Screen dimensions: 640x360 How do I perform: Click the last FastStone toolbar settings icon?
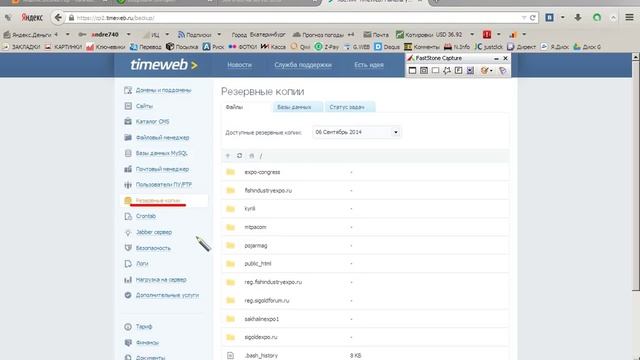tap(502, 71)
